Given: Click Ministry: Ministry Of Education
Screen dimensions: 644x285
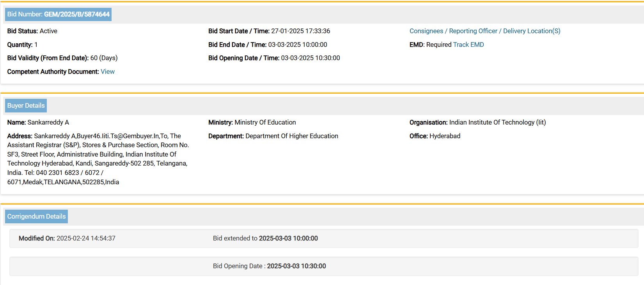Looking at the screenshot, I should pos(252,123).
